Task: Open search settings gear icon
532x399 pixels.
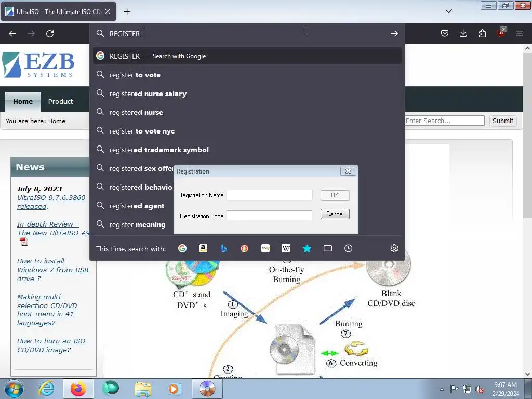Action: click(394, 248)
